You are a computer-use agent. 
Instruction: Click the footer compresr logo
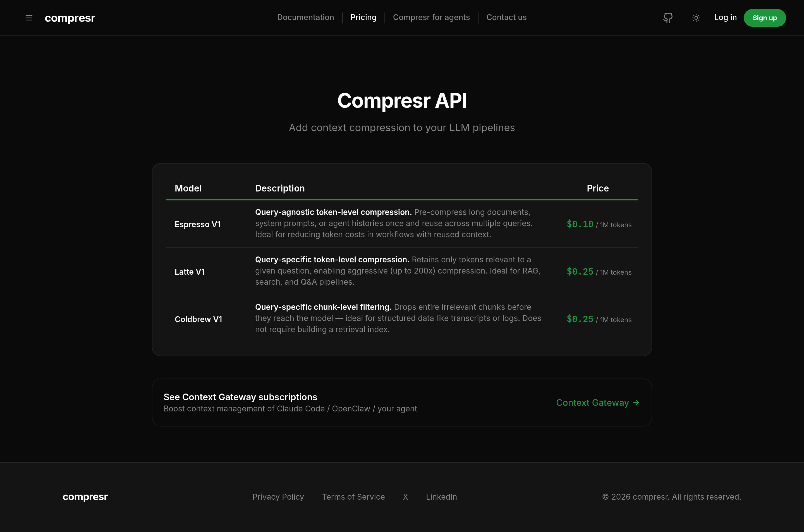[85, 497]
